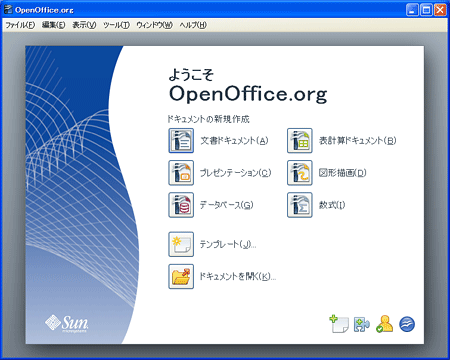This screenshot has height=360, width=450.
Task: Click the database (データベース) icon
Action: 181,205
